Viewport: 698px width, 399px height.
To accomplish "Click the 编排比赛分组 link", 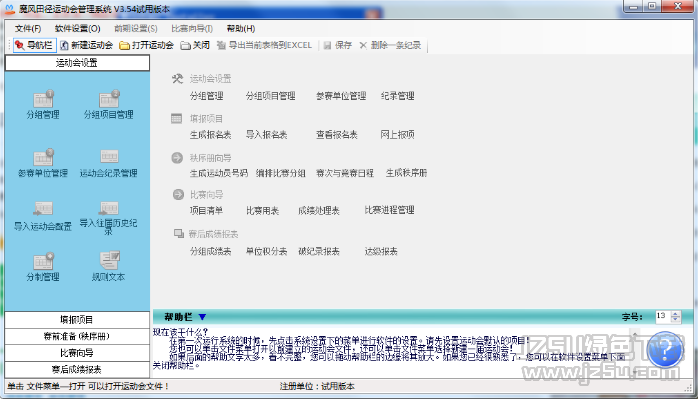I will click(280, 173).
